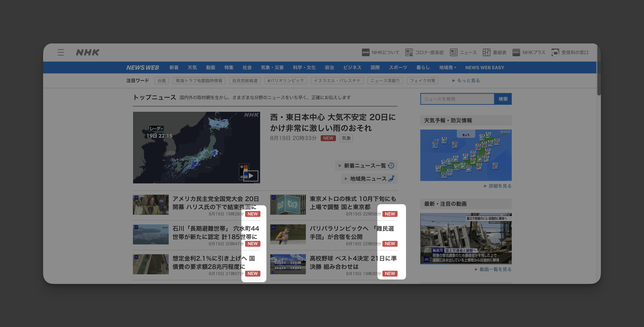Select ビジネス in the navigation bar
Viewport: 644px width, 327px height.
pyautogui.click(x=352, y=68)
